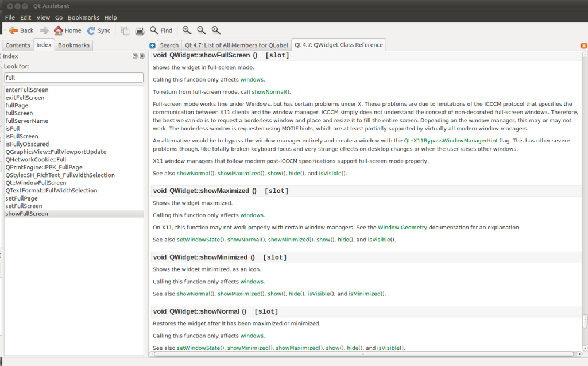Viewport: 588px width, 366px height.
Task: Open the File menu
Action: (x=10, y=17)
